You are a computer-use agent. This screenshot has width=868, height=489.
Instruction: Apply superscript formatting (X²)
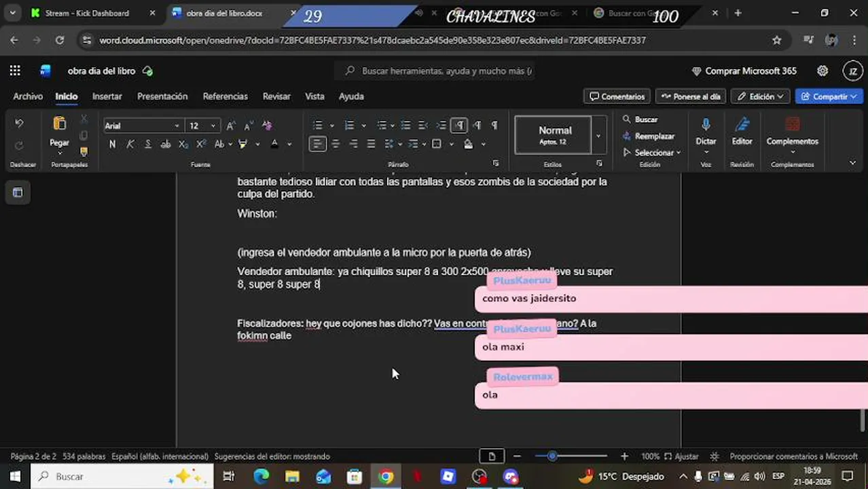click(201, 144)
